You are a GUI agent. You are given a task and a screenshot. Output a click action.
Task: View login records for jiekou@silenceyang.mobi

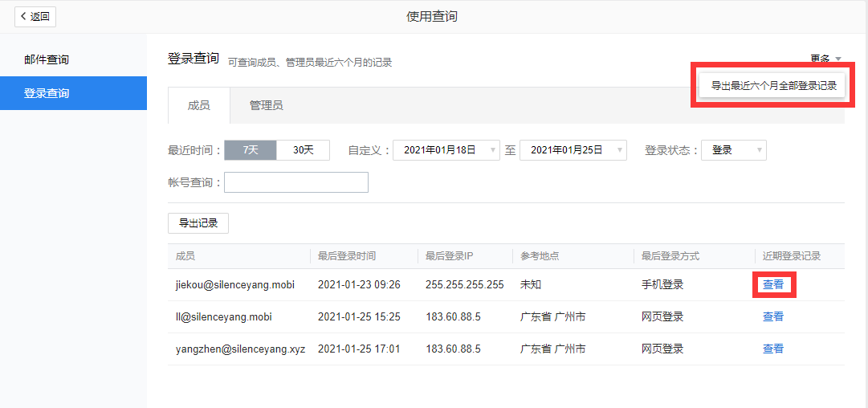point(773,284)
